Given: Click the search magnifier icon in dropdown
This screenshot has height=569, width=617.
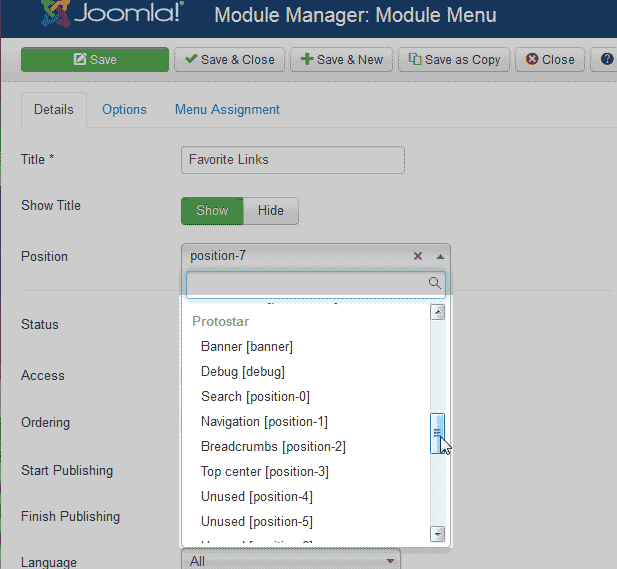Looking at the screenshot, I should tap(434, 284).
